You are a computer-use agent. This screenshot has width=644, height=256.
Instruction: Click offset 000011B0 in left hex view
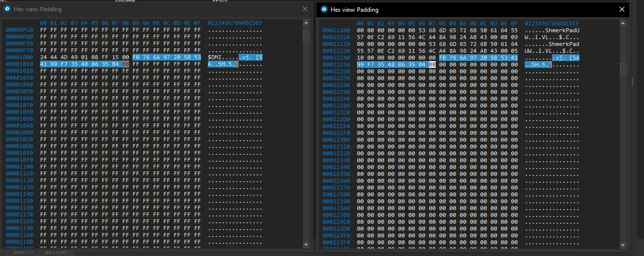tap(20, 242)
